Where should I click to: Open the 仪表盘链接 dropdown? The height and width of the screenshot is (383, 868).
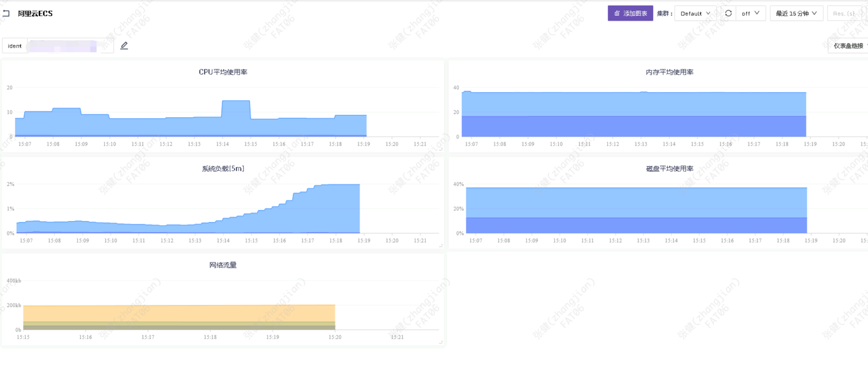849,46
